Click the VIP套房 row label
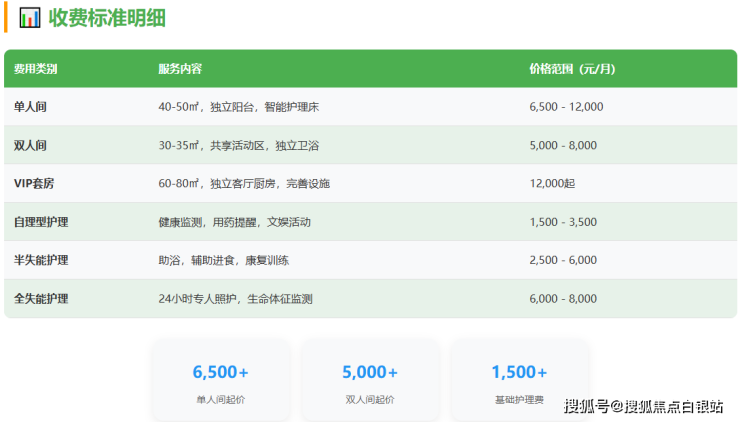 (35, 184)
